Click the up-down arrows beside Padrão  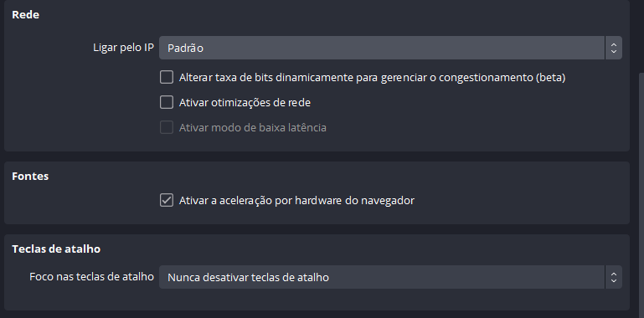tap(614, 48)
